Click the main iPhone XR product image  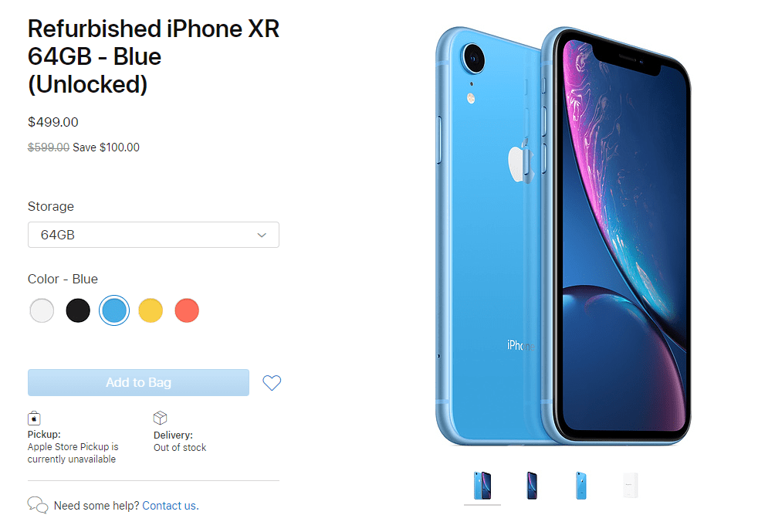click(x=563, y=236)
